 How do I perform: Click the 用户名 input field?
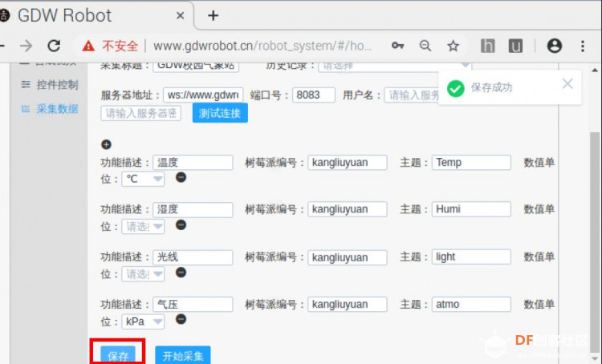[412, 95]
